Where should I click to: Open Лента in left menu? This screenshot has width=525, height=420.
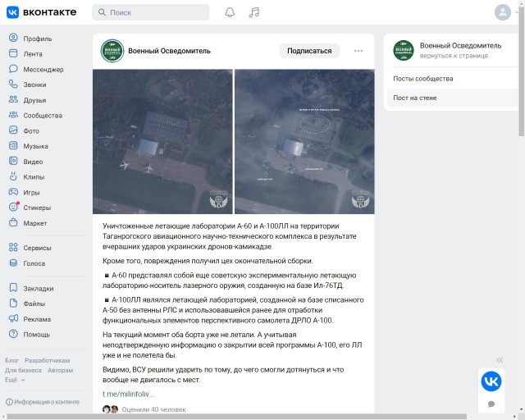[x=33, y=54]
